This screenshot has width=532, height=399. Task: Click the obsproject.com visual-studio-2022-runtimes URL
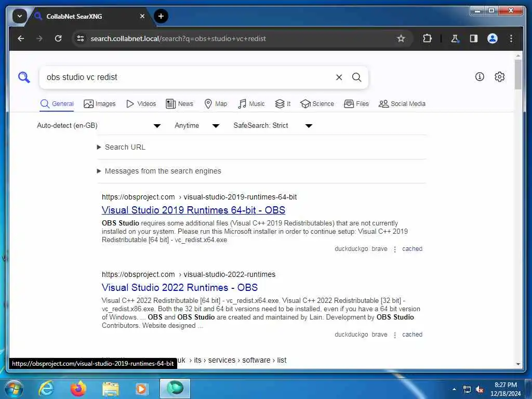coord(189,274)
